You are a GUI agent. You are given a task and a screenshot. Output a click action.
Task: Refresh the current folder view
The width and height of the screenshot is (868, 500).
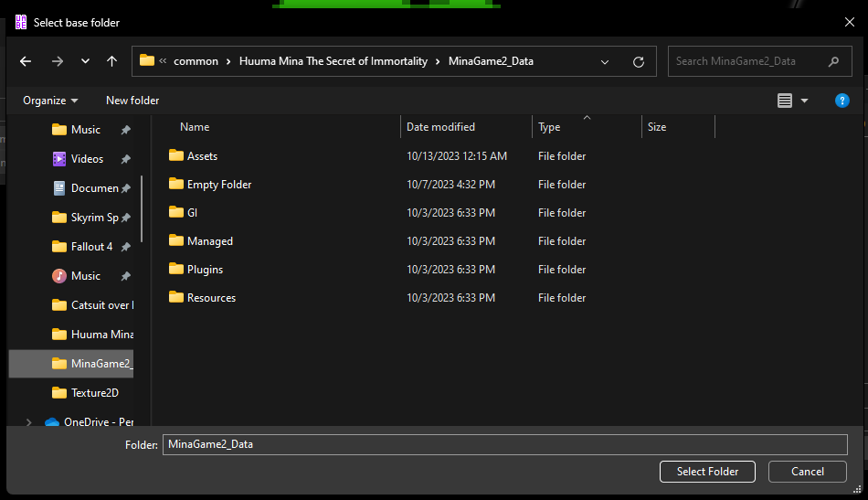click(x=639, y=61)
